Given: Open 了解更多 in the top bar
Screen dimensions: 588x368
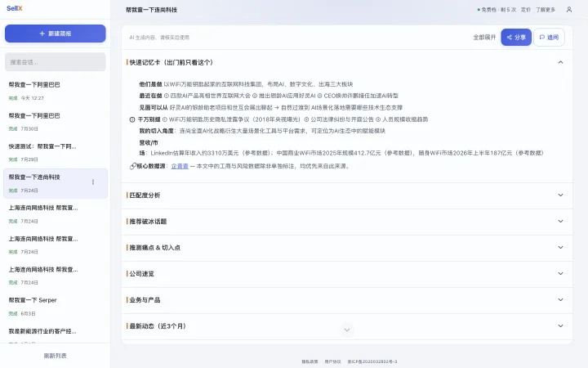Looking at the screenshot, I should pos(546,10).
